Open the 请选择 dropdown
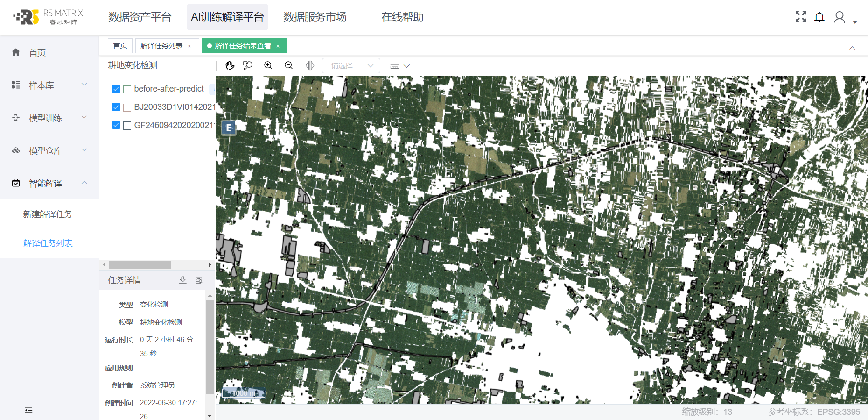This screenshot has height=420, width=868. (x=351, y=66)
